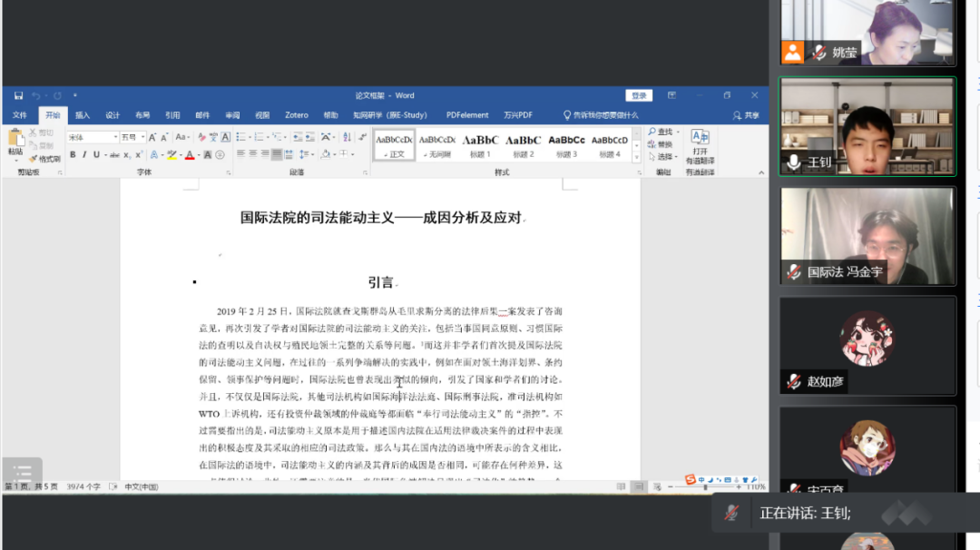Expand the styles gallery
The image size is (980, 550).
(x=634, y=156)
